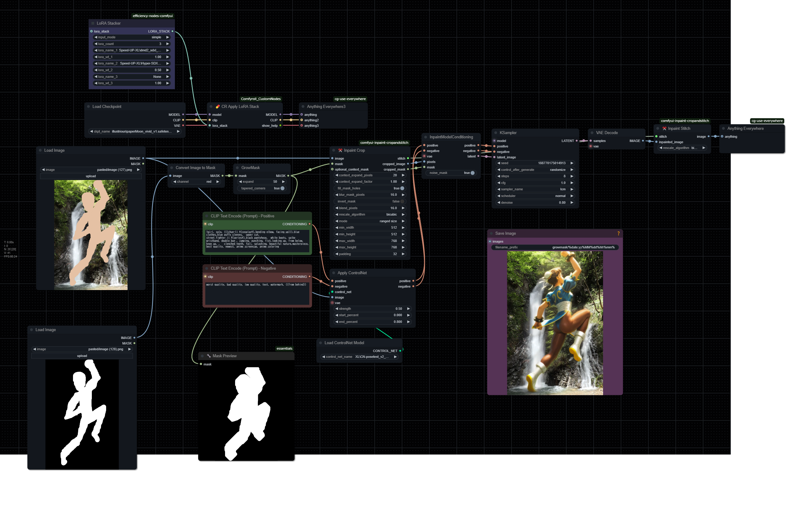The image size is (812, 505).
Task: Collapse the Load ControlNet Model node dot
Action: coord(321,343)
